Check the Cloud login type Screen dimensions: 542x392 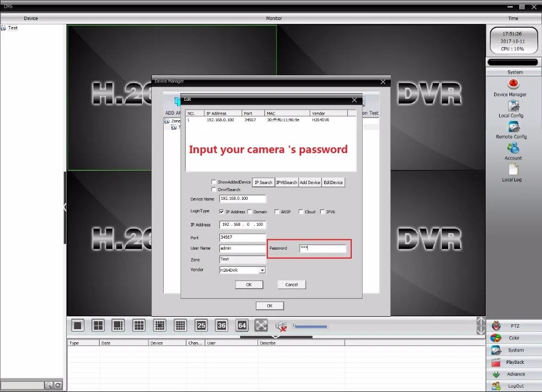[301, 212]
